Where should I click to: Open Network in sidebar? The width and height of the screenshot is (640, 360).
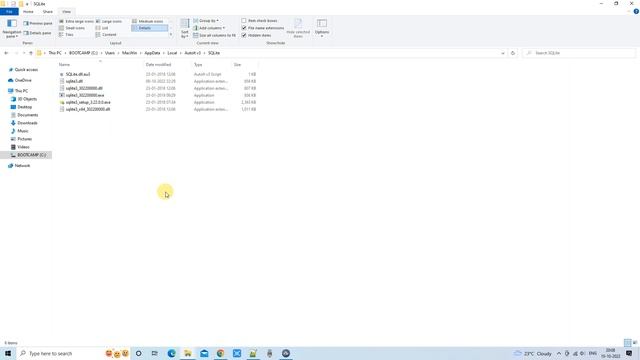tap(22, 166)
